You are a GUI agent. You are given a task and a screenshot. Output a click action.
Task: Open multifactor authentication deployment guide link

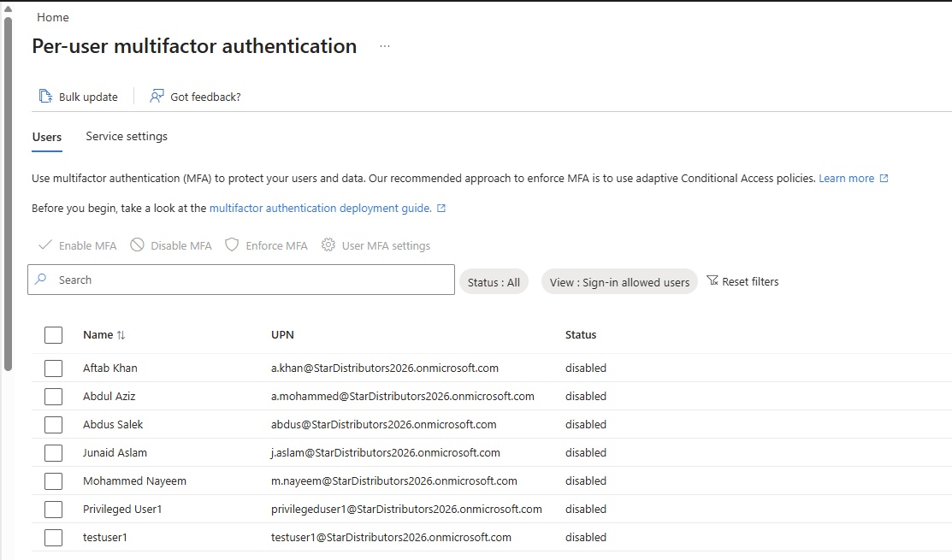(x=321, y=208)
